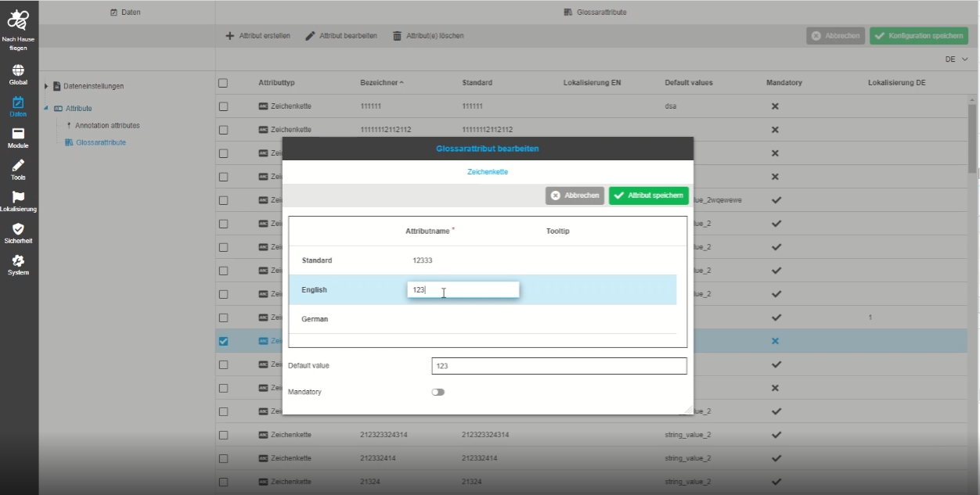This screenshot has width=980, height=495.
Task: Open the Lokalisierung flag section
Action: point(18,202)
